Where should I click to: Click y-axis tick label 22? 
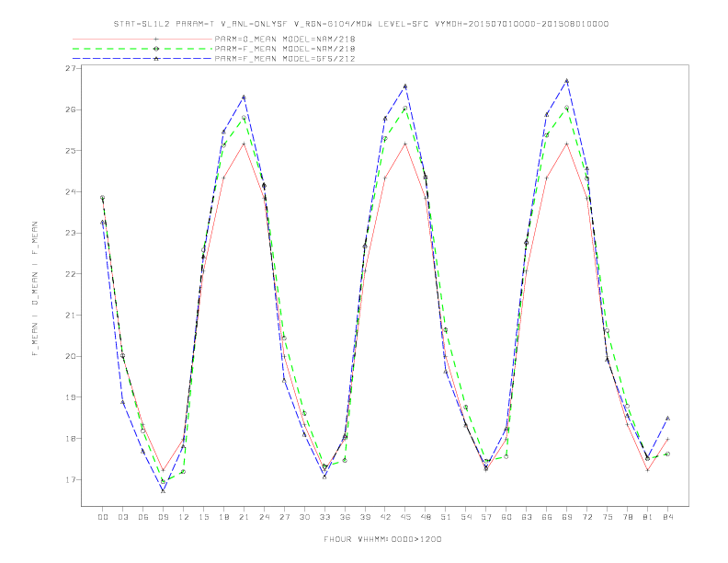point(70,274)
